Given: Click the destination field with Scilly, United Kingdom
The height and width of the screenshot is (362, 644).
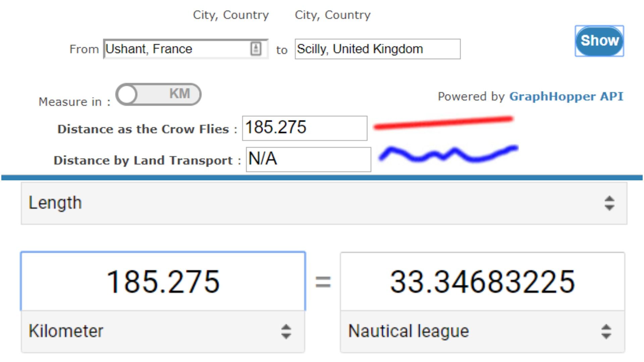Looking at the screenshot, I should click(377, 49).
